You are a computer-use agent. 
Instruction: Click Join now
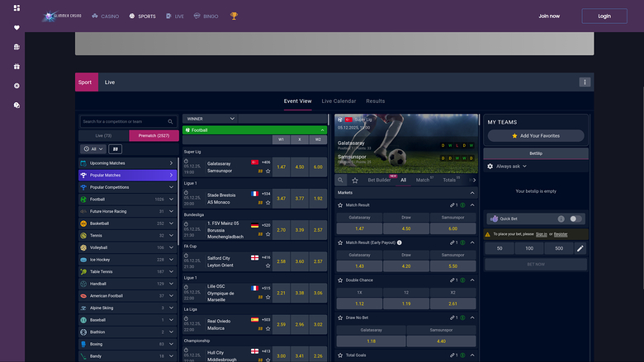tap(549, 16)
